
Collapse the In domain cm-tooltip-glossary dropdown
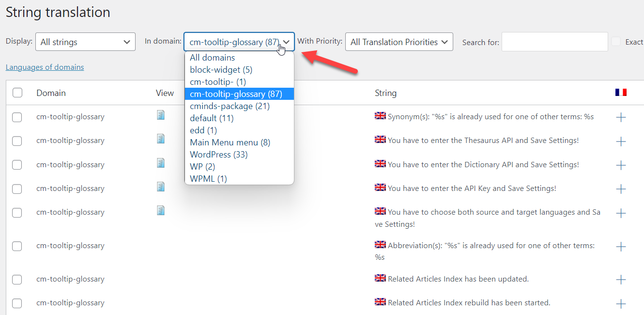pyautogui.click(x=239, y=42)
